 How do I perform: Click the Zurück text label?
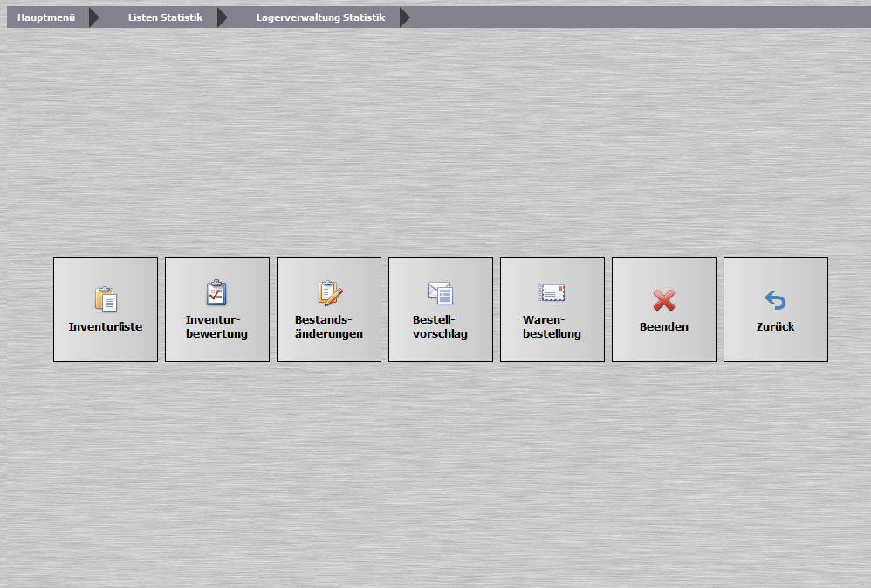[776, 326]
